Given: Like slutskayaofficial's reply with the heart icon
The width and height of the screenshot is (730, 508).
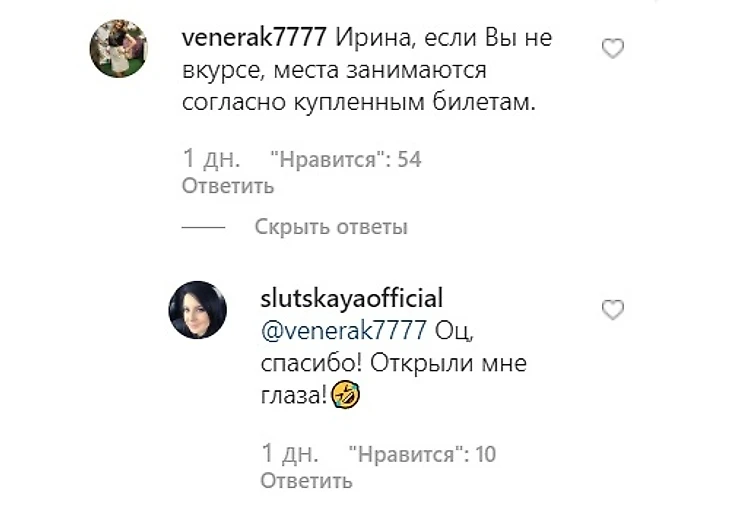Looking at the screenshot, I should tap(613, 310).
